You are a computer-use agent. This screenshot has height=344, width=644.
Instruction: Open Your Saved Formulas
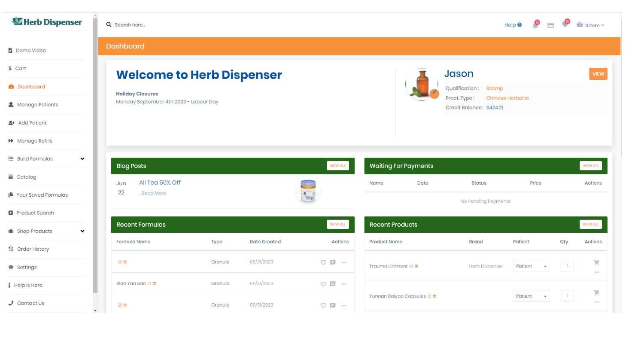pos(38,195)
